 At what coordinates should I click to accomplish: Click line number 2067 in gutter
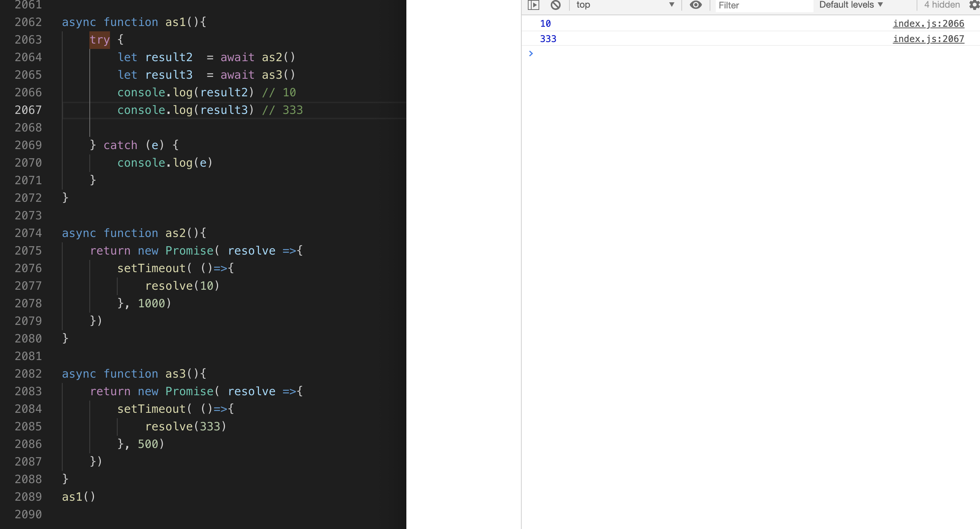coord(28,110)
